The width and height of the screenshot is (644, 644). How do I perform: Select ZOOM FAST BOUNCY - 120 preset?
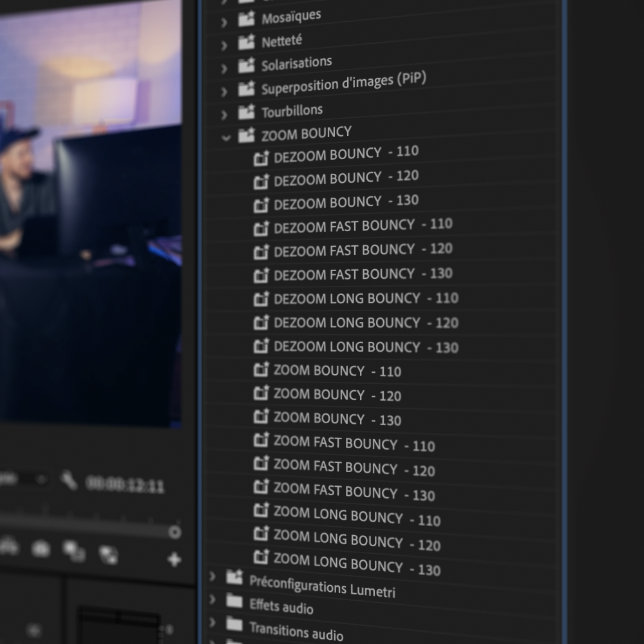click(353, 468)
